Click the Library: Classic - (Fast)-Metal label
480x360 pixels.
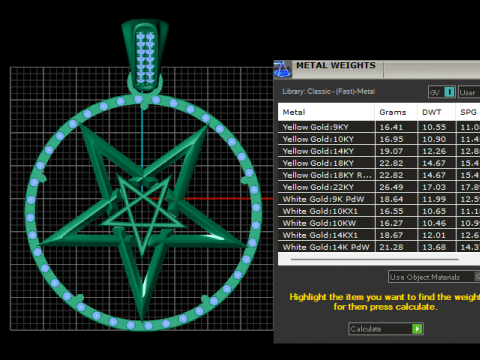tap(329, 91)
